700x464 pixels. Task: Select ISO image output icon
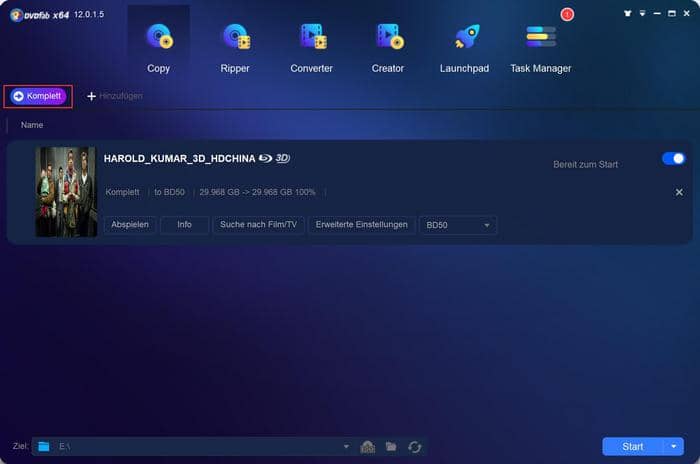(367, 447)
